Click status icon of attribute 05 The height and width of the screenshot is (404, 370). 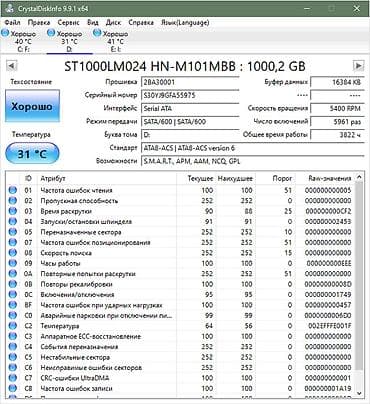(12, 232)
